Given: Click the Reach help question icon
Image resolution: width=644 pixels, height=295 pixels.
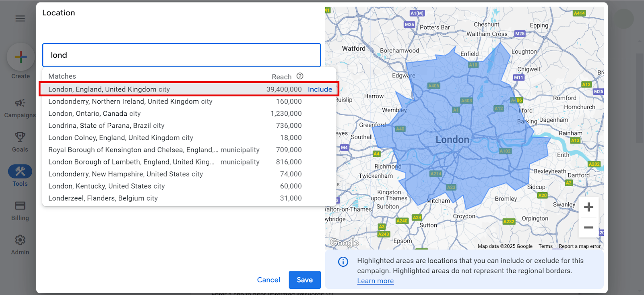Looking at the screenshot, I should pyautogui.click(x=300, y=76).
